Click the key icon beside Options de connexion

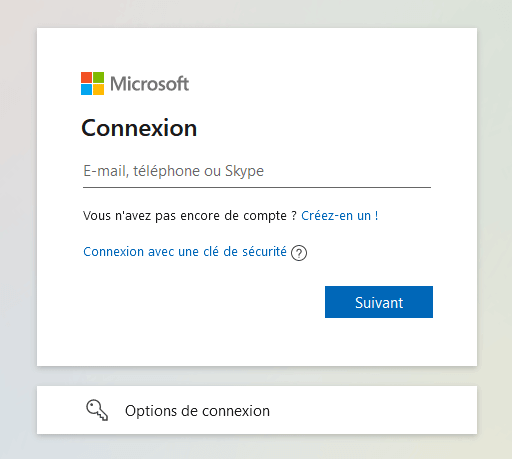pos(97,410)
